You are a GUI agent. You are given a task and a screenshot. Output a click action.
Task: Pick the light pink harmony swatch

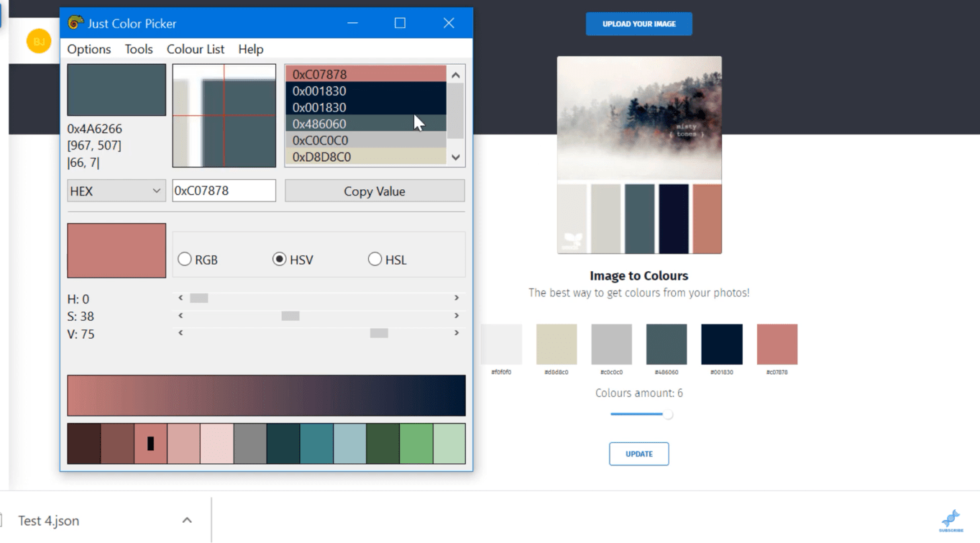(217, 444)
